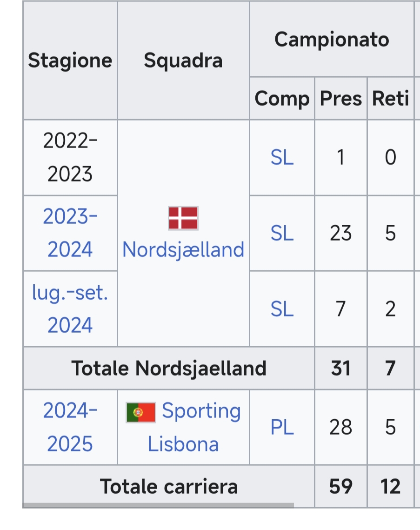Image resolution: width=420 pixels, height=530 pixels.
Task: Click the Campionato column header
Action: (332, 39)
